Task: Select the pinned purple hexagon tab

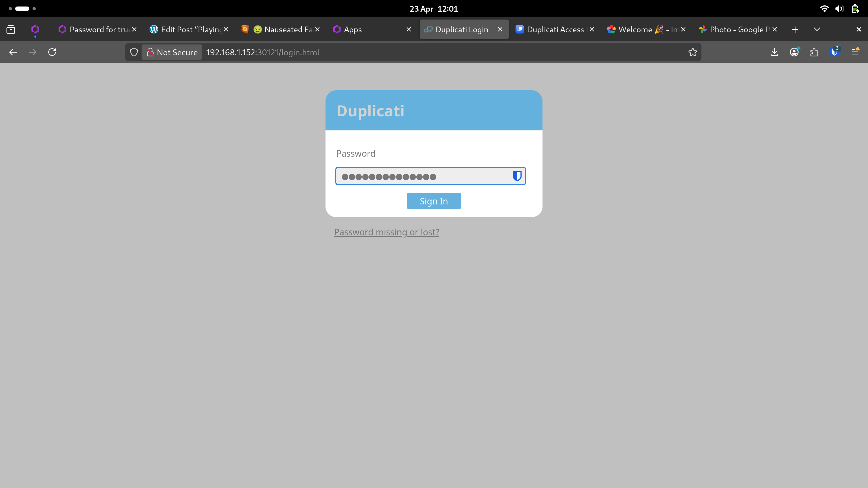Action: click(x=35, y=30)
